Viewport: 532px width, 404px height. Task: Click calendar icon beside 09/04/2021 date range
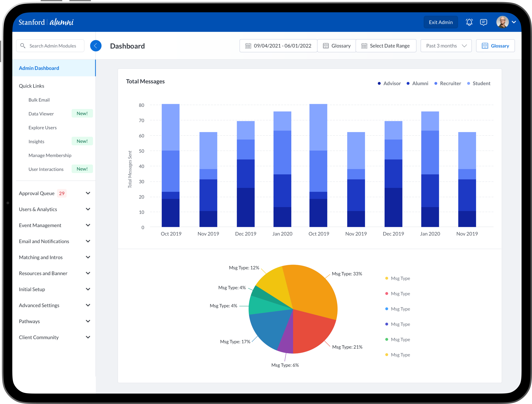coord(248,46)
